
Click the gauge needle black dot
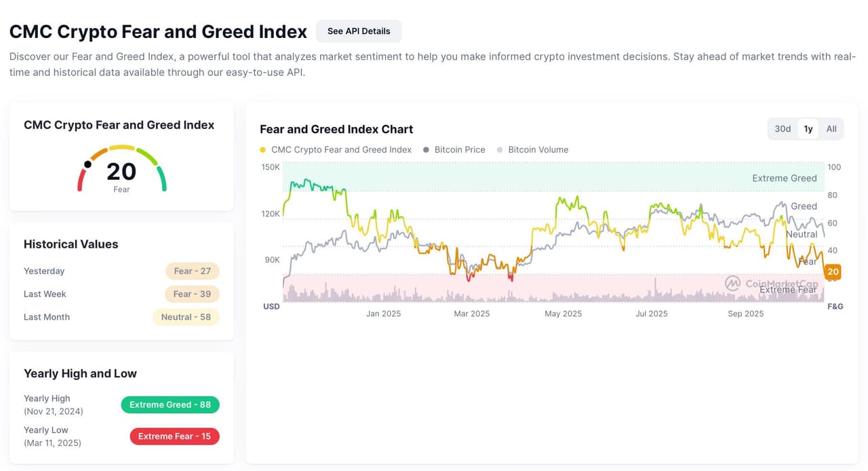click(87, 164)
